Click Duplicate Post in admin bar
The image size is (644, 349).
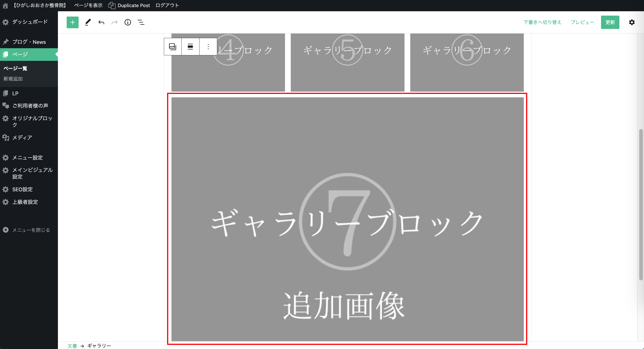pyautogui.click(x=134, y=6)
